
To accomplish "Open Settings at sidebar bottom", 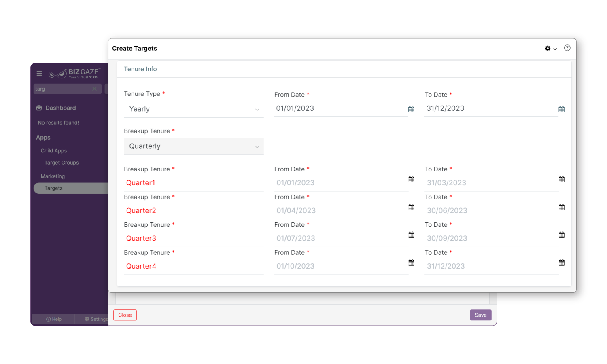I will click(x=96, y=319).
